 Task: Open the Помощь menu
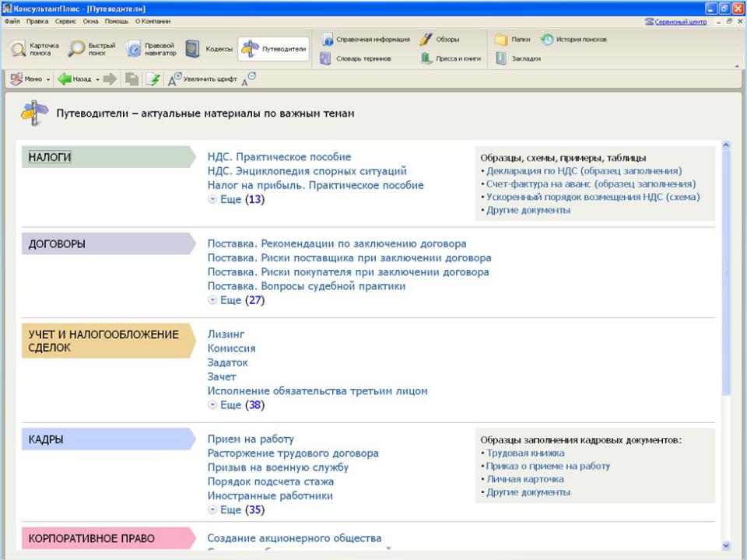(116, 22)
